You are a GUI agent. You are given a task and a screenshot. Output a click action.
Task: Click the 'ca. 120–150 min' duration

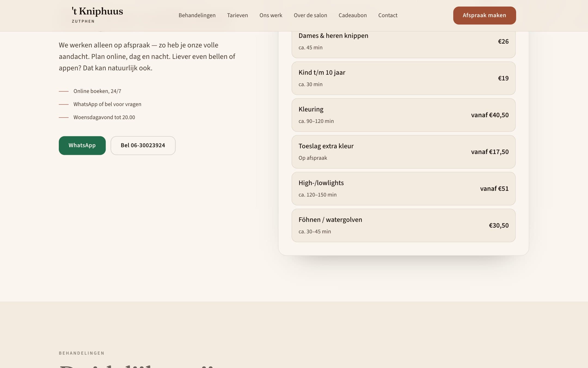[317, 195]
